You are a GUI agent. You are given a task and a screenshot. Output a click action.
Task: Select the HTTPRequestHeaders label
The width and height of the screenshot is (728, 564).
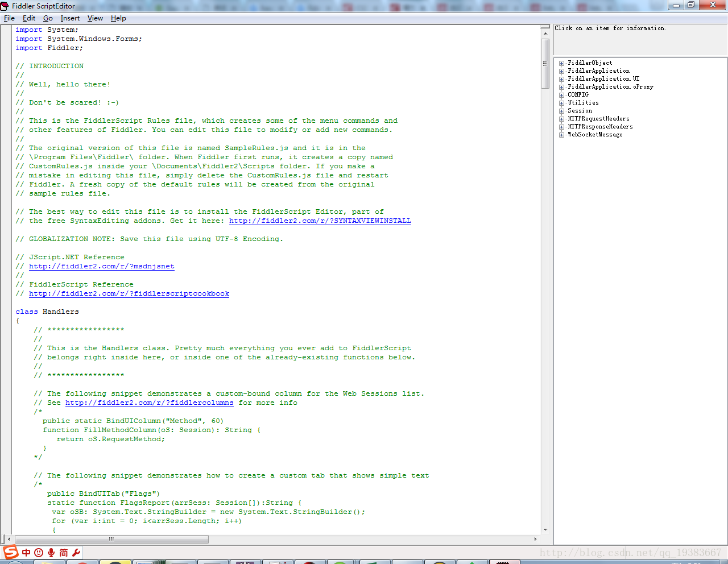tap(598, 119)
